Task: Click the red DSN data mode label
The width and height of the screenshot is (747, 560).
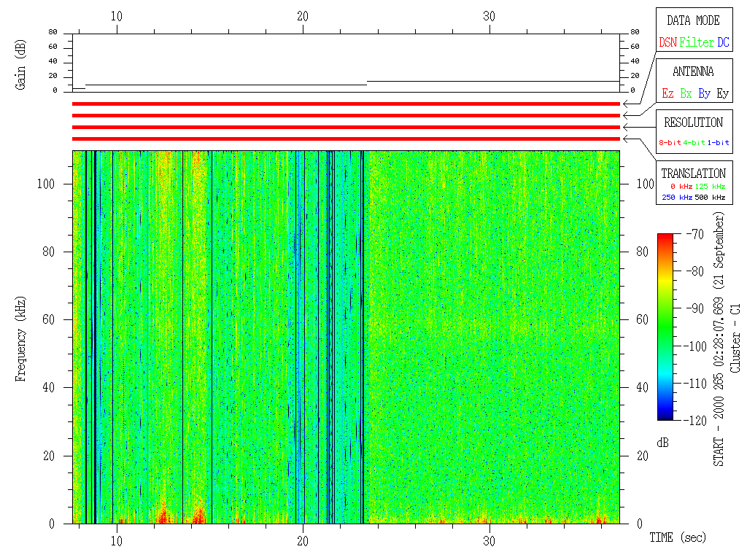Action: (667, 43)
